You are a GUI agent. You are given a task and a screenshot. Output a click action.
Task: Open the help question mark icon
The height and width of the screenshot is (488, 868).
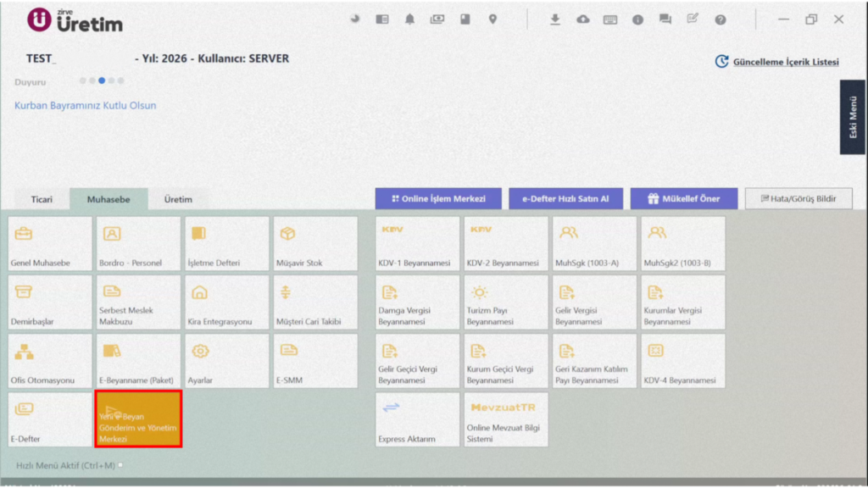[721, 20]
